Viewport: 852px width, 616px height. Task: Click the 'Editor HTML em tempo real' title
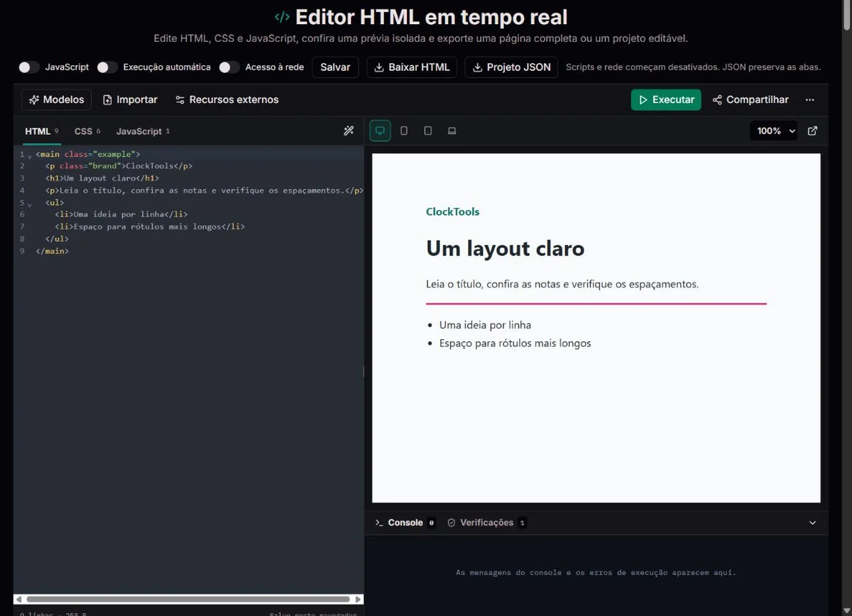431,17
